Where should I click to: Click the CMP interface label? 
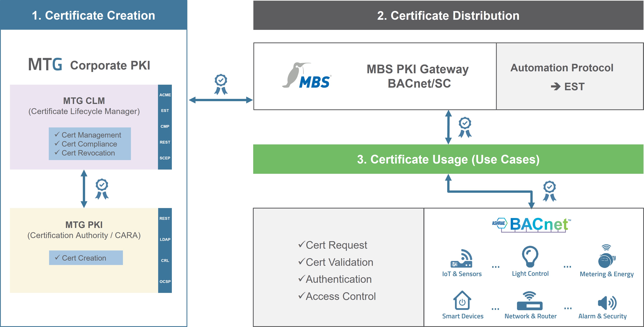[x=165, y=126]
